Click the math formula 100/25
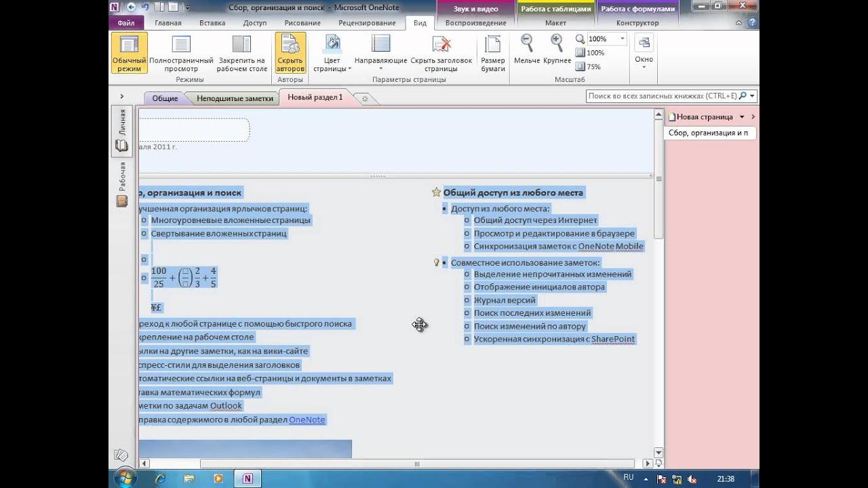Screen dimensions: 868x488 [184, 277]
